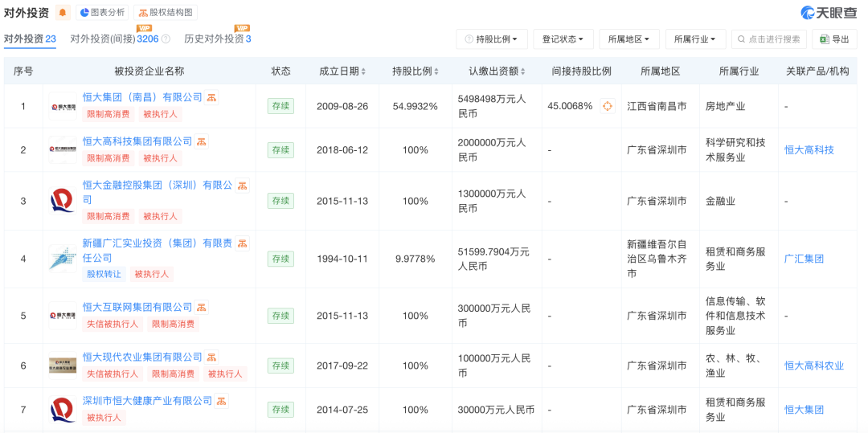868x433 pixels.
Task: Click logo of 新疆广汇实业投资
Action: point(63,258)
